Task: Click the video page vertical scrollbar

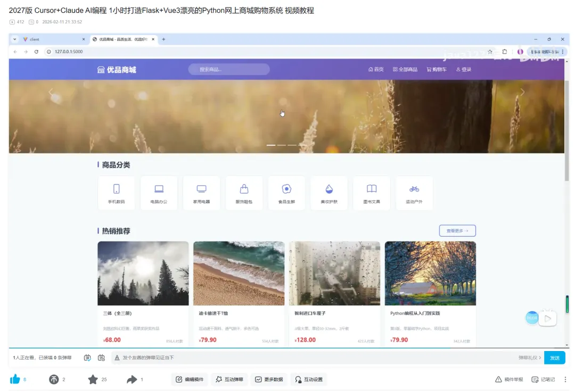Action: [568, 304]
